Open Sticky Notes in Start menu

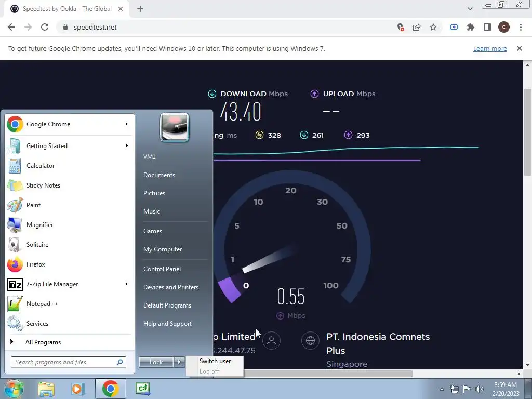(x=68, y=185)
